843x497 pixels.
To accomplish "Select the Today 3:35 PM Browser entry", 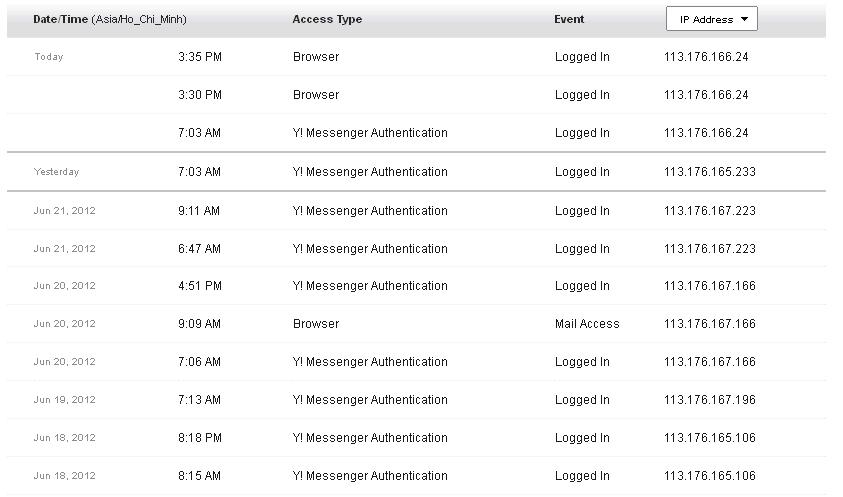I will point(316,57).
